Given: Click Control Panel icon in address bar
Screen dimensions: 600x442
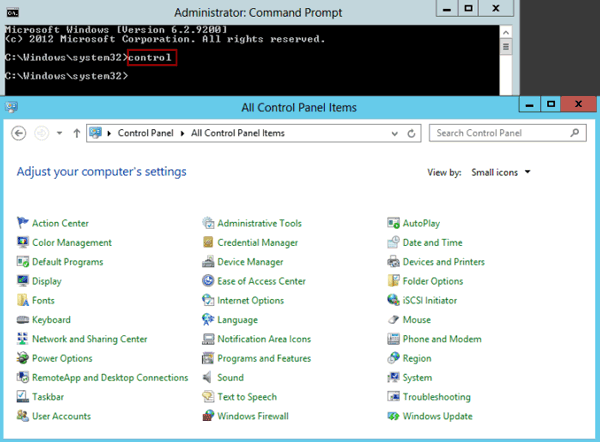Looking at the screenshot, I should tap(95, 133).
